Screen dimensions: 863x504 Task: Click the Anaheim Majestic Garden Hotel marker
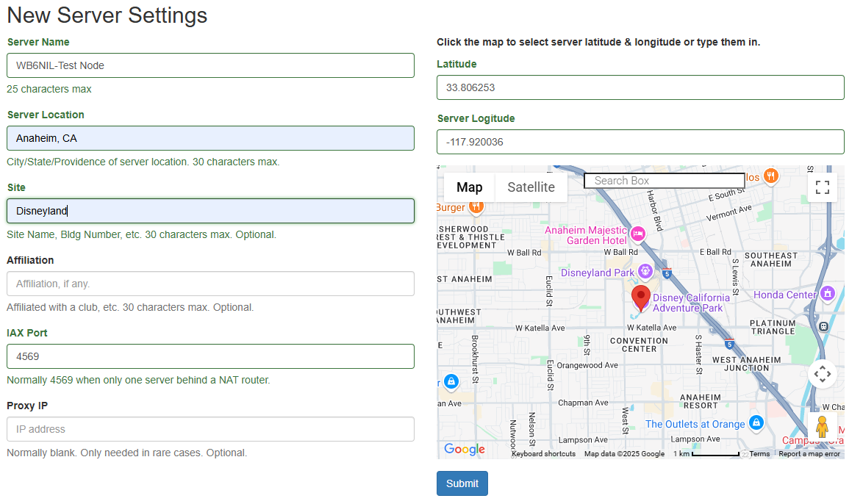638,234
